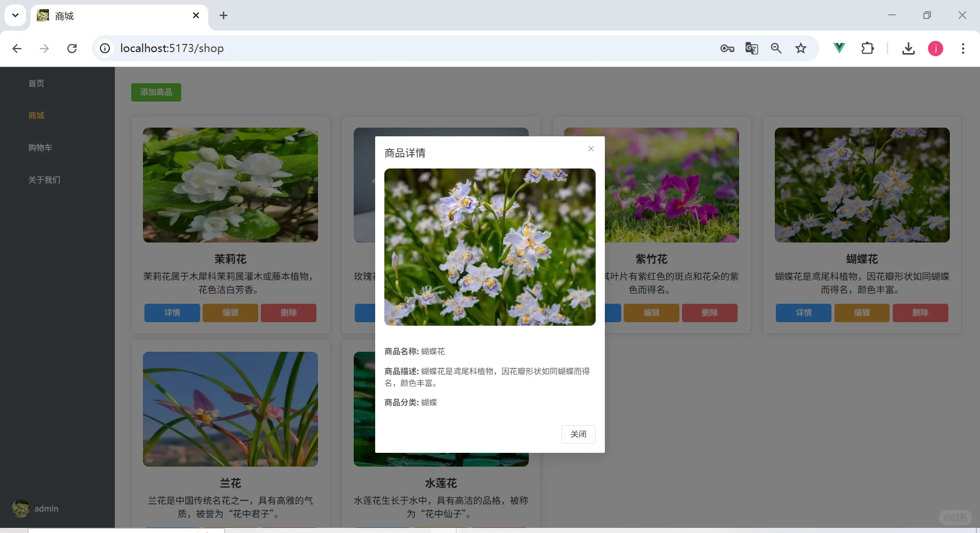This screenshot has height=533, width=980.
Task: Click the green 添加商品 button
Action: tap(156, 92)
